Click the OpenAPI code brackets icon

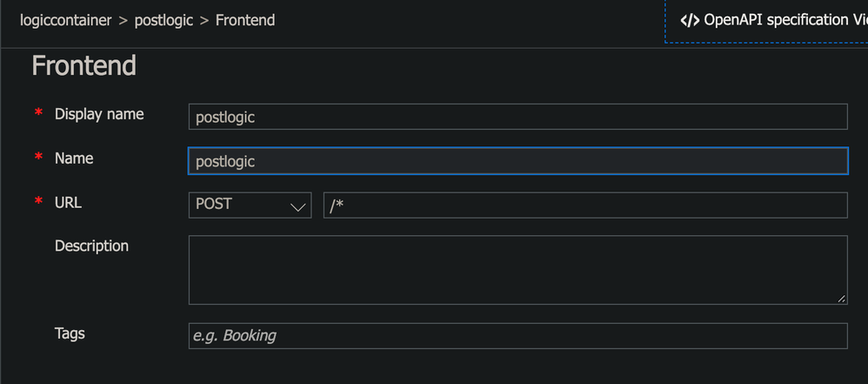pos(690,20)
